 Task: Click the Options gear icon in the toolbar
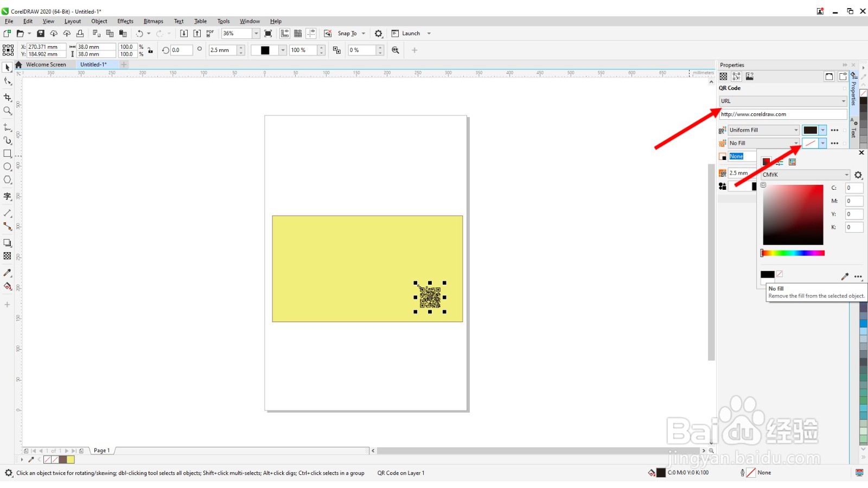pos(379,34)
